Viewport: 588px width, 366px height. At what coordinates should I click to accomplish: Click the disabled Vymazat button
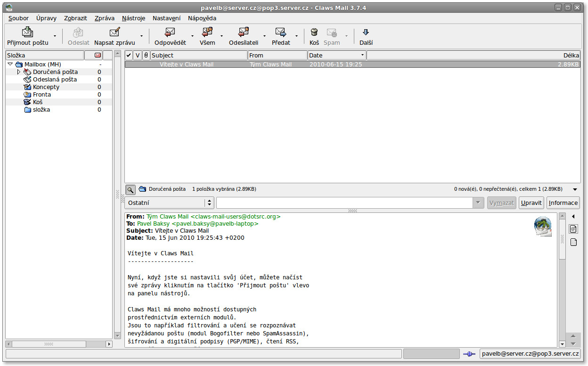tap(502, 203)
